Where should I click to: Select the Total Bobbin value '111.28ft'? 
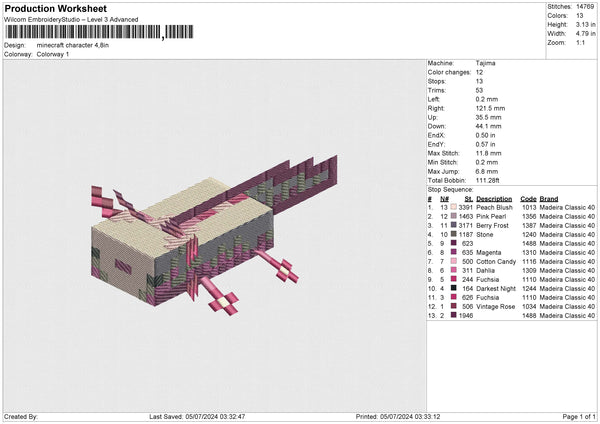click(488, 180)
